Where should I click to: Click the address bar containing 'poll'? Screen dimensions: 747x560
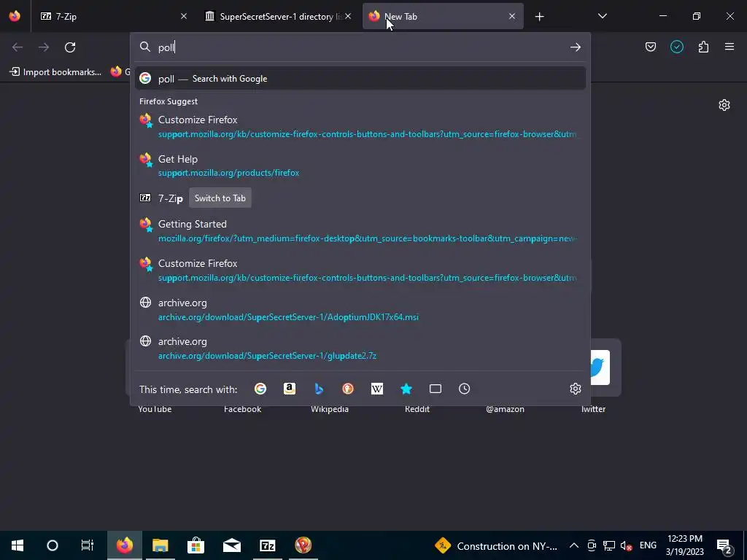tap(360, 47)
